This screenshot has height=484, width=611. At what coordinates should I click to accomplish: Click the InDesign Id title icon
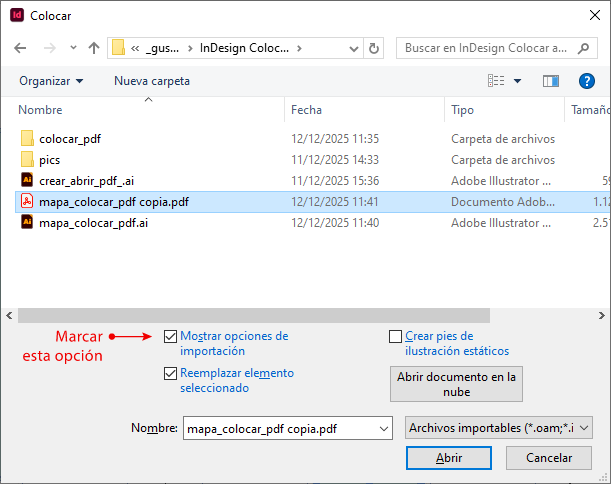pos(17,15)
